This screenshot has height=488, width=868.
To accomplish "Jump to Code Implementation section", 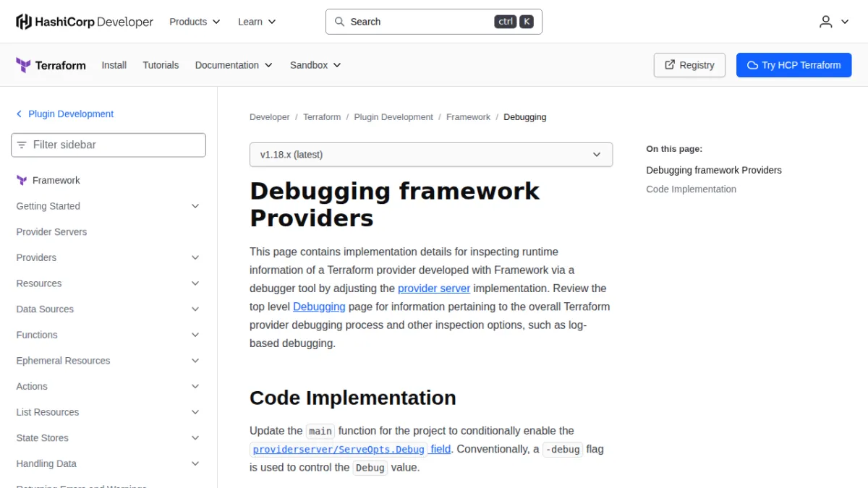I will (x=692, y=189).
